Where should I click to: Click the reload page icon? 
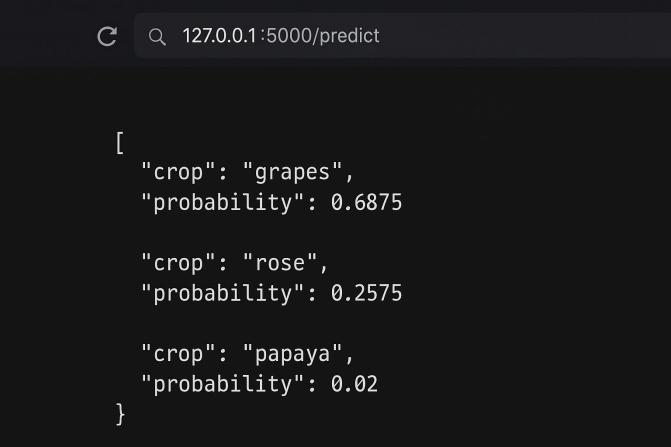[x=107, y=37]
